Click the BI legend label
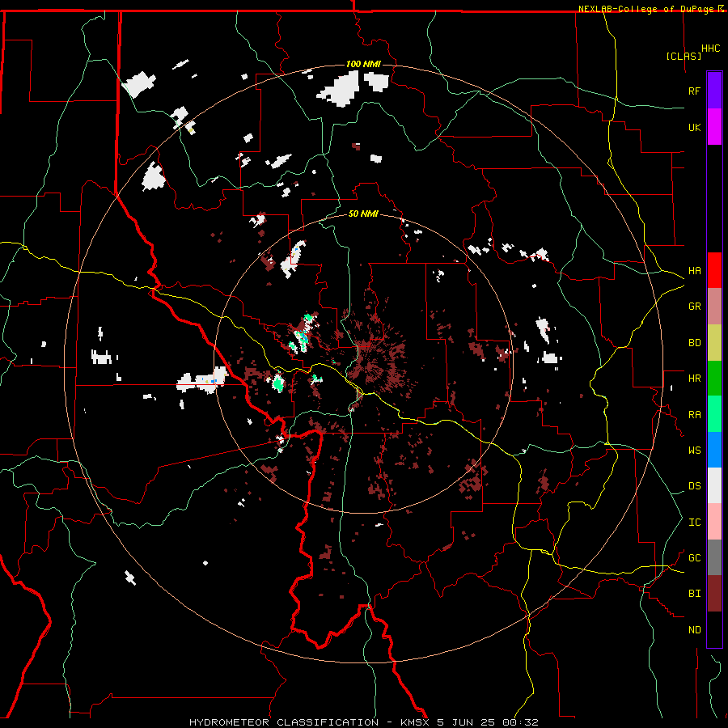The image size is (728, 728). (x=694, y=594)
